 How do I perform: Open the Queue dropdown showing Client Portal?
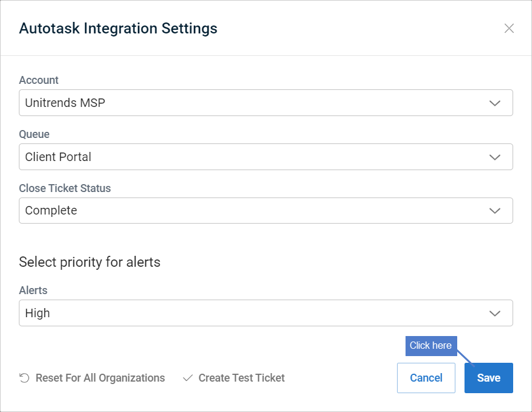(266, 157)
